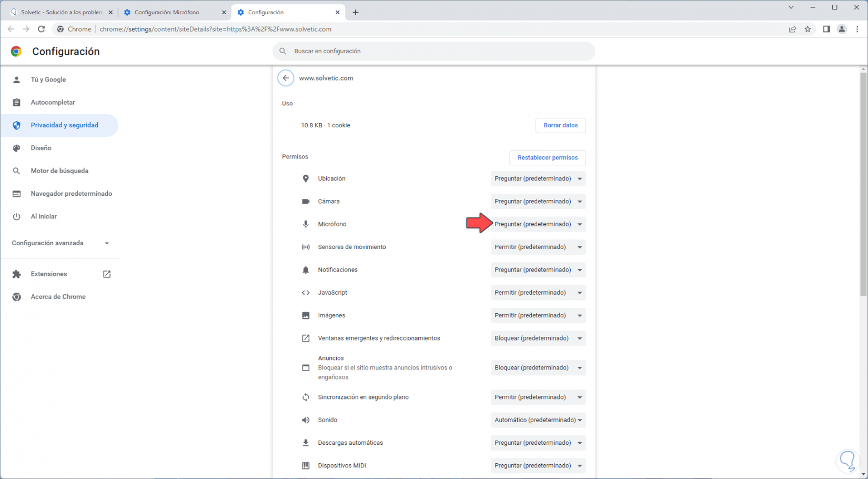Open the Cámara permission dropdown
This screenshot has height=479, width=868.
click(538, 202)
